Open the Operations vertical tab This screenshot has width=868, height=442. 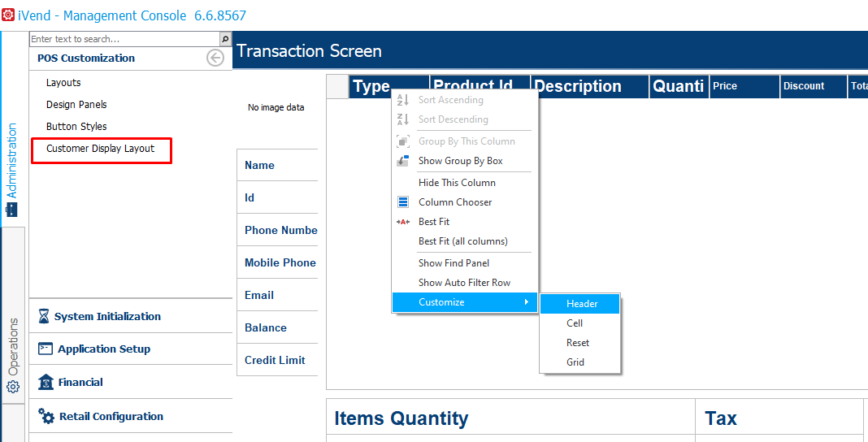tap(13, 315)
